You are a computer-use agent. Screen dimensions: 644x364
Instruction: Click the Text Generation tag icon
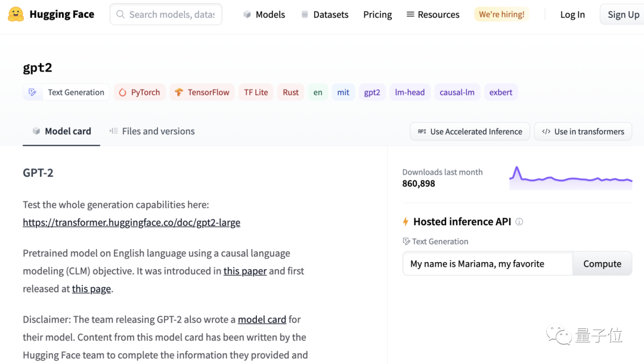33,92
